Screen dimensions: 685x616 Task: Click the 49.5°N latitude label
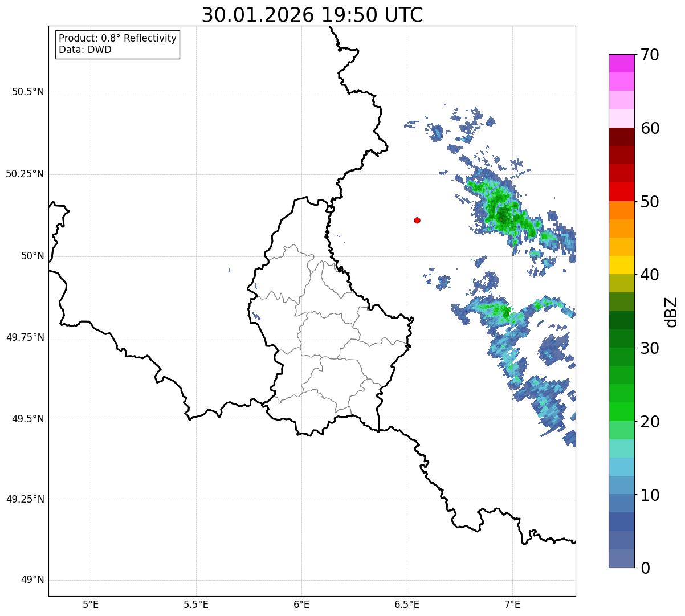point(28,419)
